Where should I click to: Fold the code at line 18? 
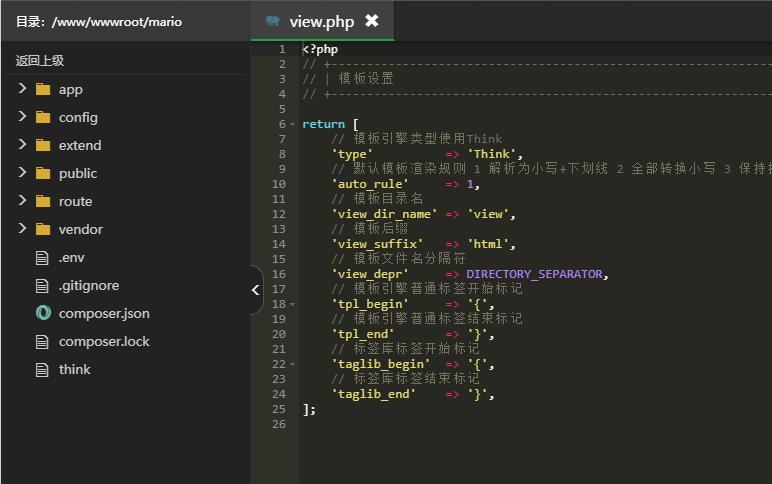click(x=292, y=304)
